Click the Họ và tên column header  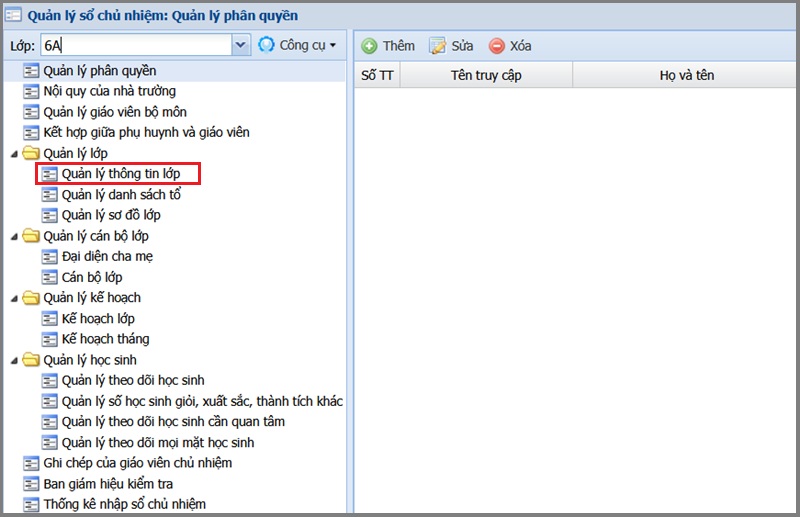click(x=686, y=75)
